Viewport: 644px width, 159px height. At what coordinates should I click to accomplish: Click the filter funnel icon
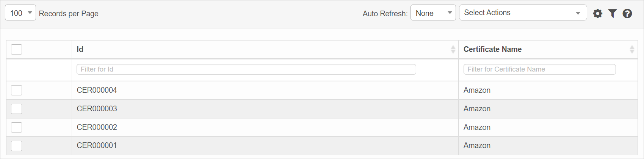612,14
